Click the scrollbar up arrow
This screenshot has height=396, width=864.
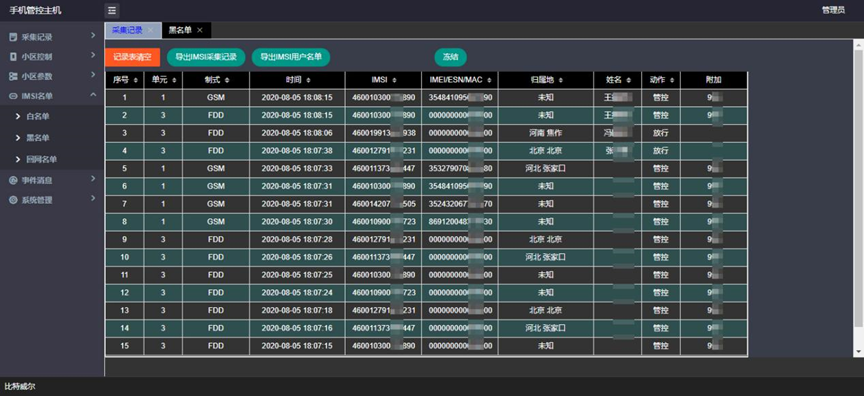(x=858, y=44)
